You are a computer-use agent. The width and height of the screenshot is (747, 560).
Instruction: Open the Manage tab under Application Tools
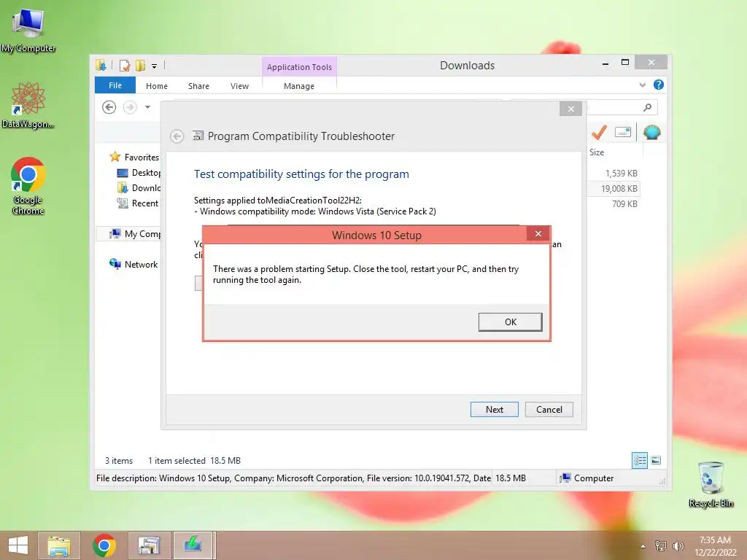coord(299,86)
